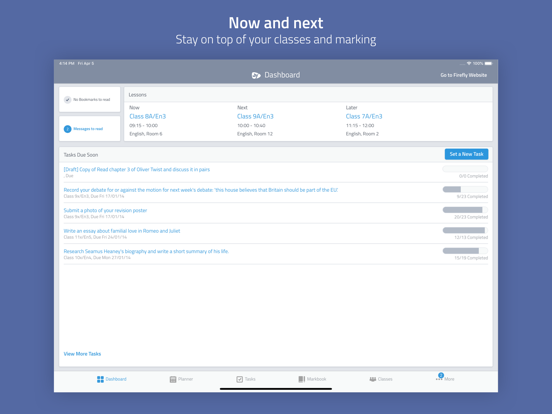Click the 12/13 Completed progress bar
The image size is (552, 414).
pos(465,230)
